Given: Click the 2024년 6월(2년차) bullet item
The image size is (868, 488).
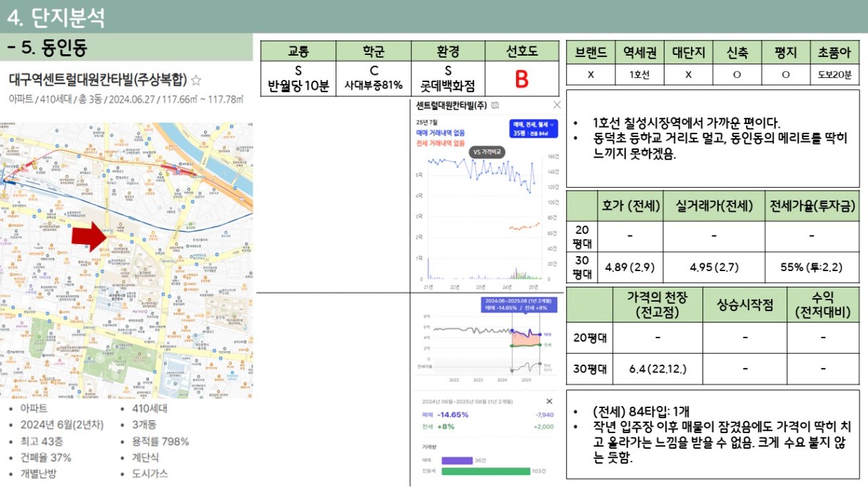Looking at the screenshot, I should click(61, 425).
